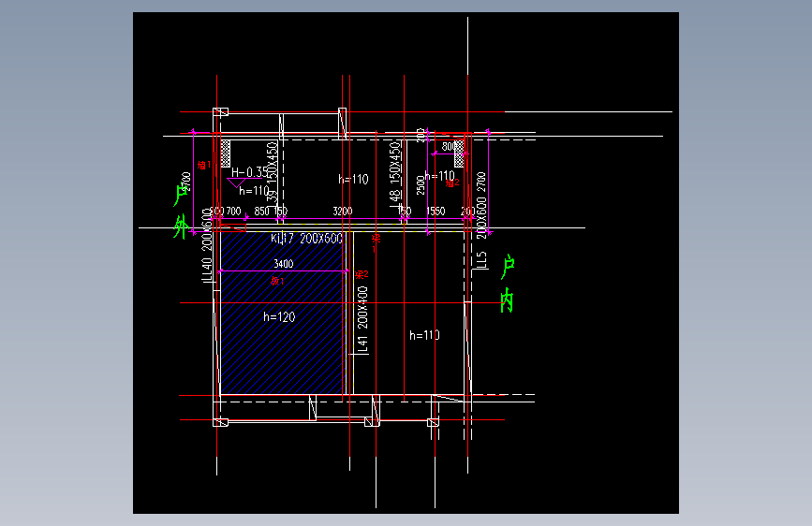Select the h=110 label next to 墙2

pos(439,176)
